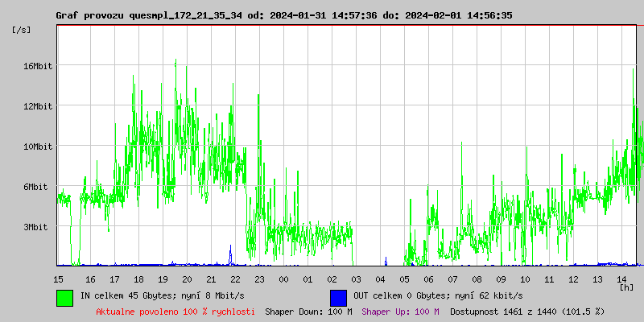Viewport: 644px width, 322px height.
Task: Pick hour 22 on the time axis
Action: [x=235, y=279]
